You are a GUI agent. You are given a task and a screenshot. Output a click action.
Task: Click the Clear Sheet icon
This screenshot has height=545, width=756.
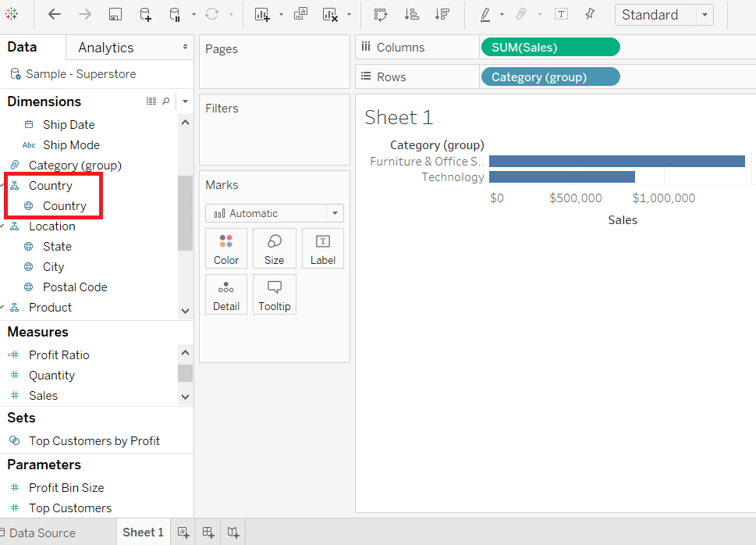(x=331, y=14)
